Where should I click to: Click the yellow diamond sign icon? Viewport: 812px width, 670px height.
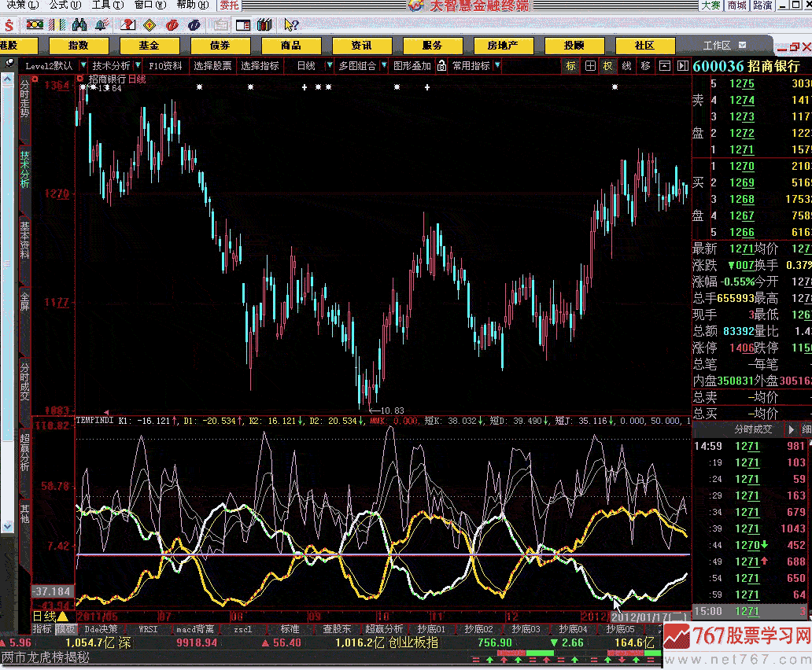coord(149,25)
